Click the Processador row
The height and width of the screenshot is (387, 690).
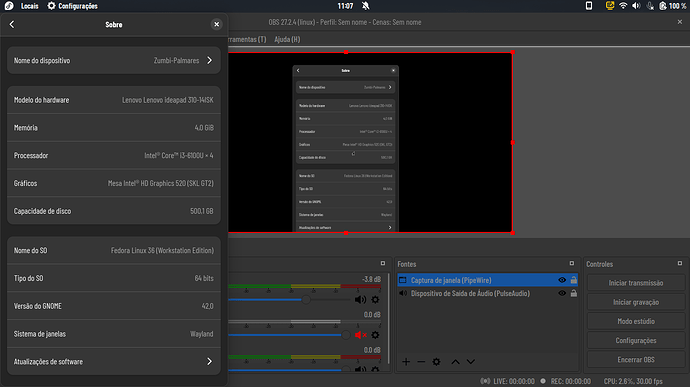[x=114, y=155]
